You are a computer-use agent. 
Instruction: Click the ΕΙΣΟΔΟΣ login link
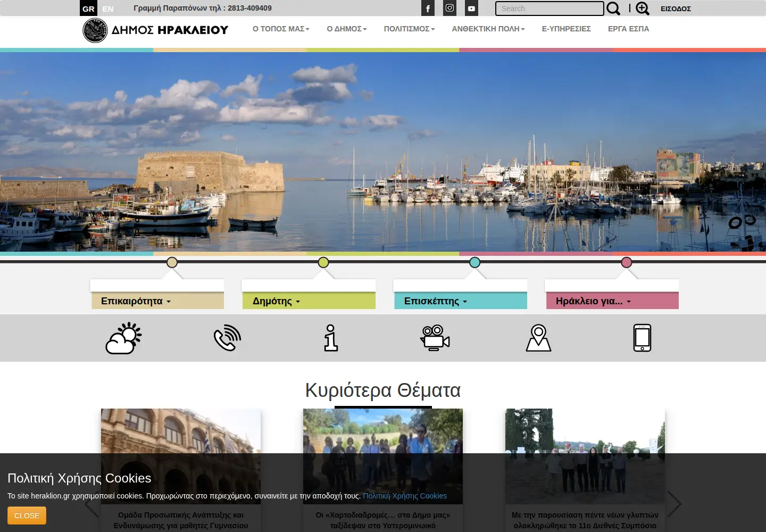tap(676, 9)
